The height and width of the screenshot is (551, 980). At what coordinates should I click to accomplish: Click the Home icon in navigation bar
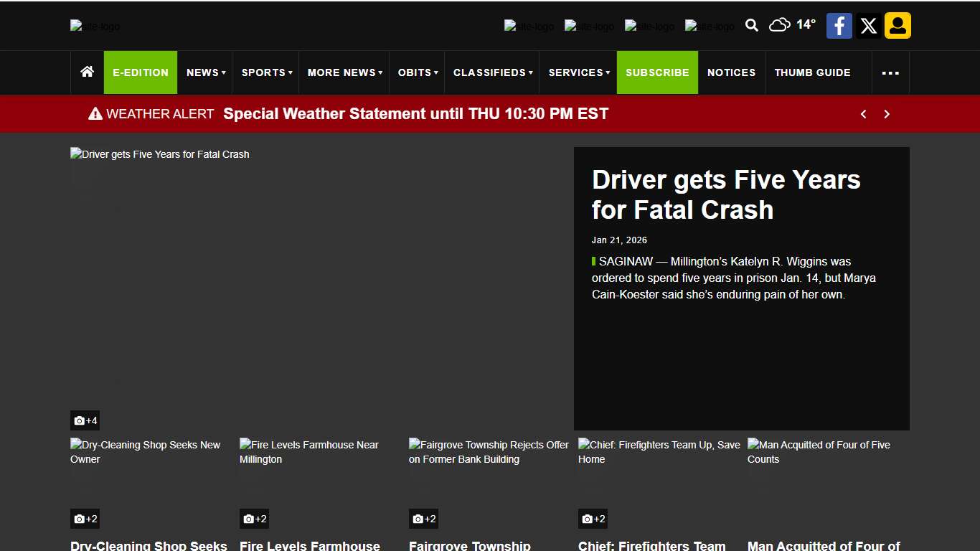coord(88,72)
